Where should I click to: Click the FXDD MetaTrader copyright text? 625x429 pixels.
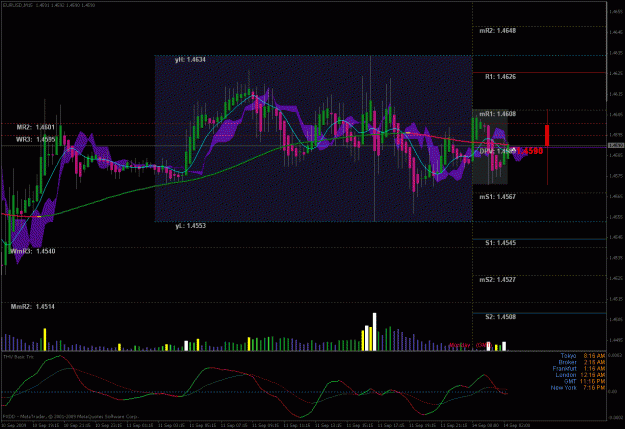[x=71, y=417]
